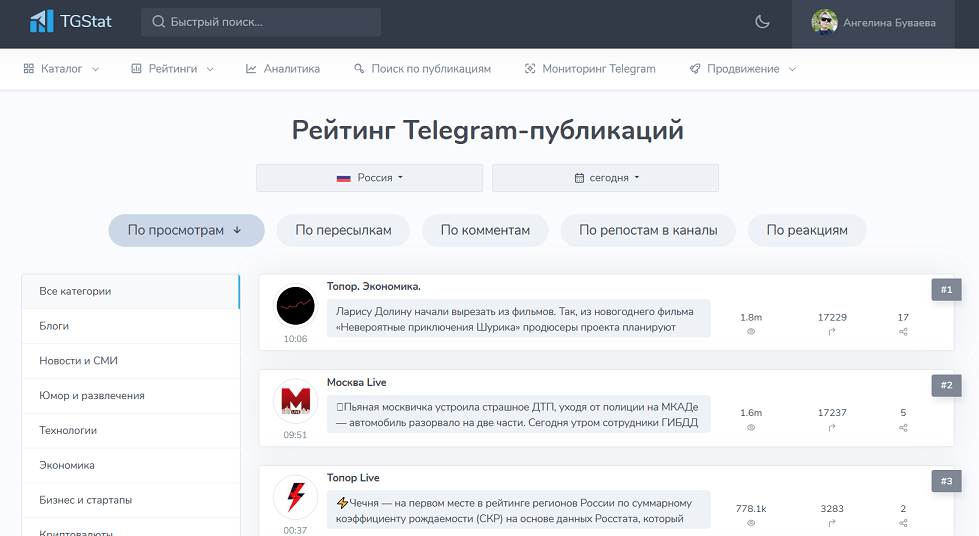Click the Топор. Экономика channel avatar
Screen dimensions: 979x536
click(295, 305)
